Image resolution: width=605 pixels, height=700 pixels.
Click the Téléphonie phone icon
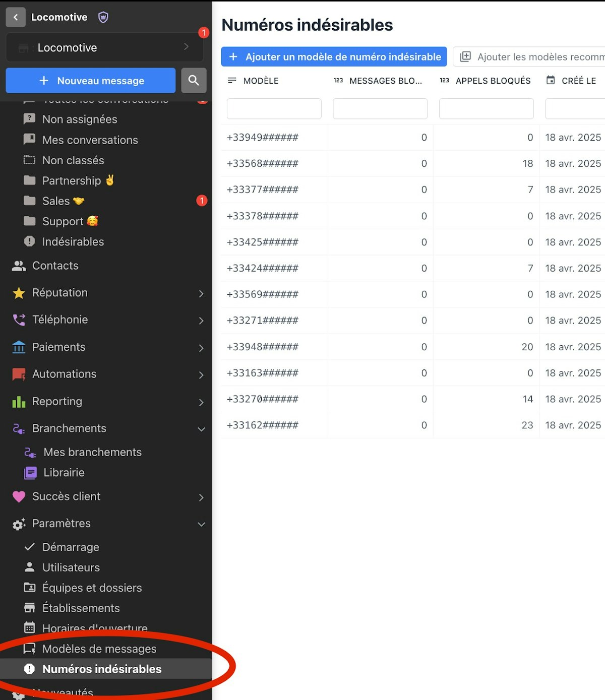[19, 320]
